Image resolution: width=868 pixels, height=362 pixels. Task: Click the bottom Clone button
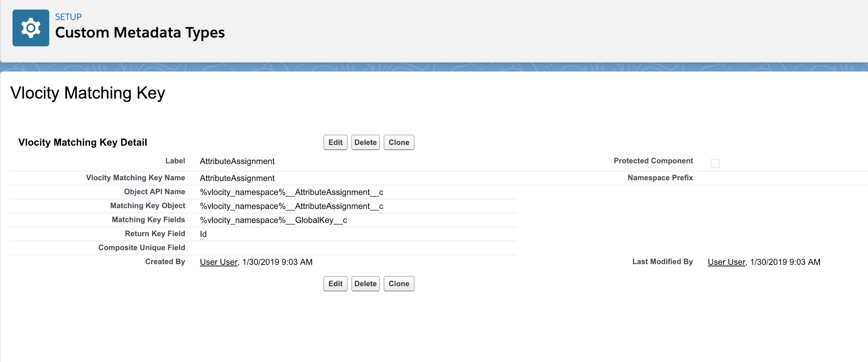pos(399,284)
